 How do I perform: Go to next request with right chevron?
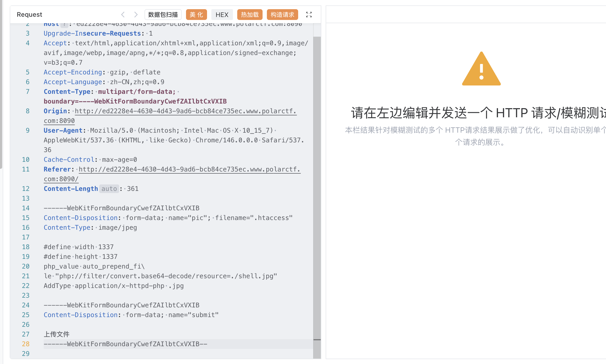tap(136, 15)
